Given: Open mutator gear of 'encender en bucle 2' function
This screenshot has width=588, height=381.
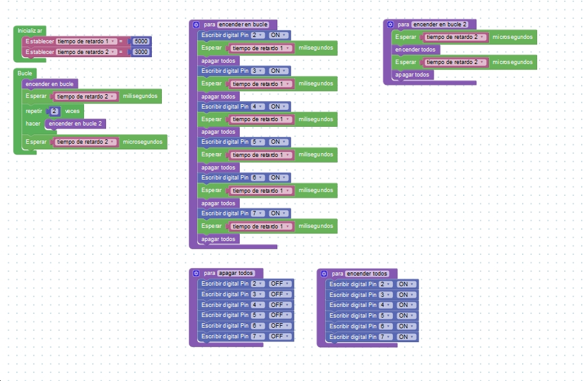Looking at the screenshot, I should (x=390, y=24).
